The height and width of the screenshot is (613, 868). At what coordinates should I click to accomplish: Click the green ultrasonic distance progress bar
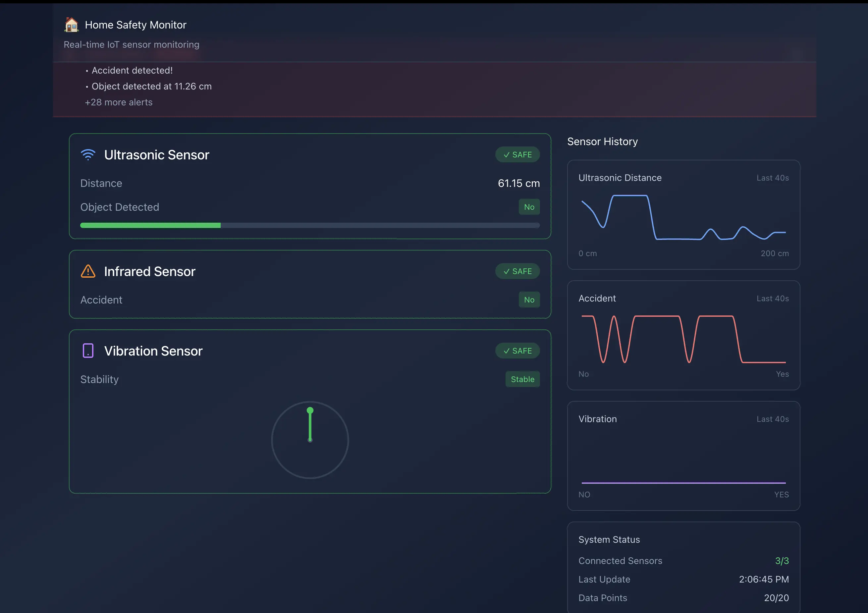pos(150,225)
